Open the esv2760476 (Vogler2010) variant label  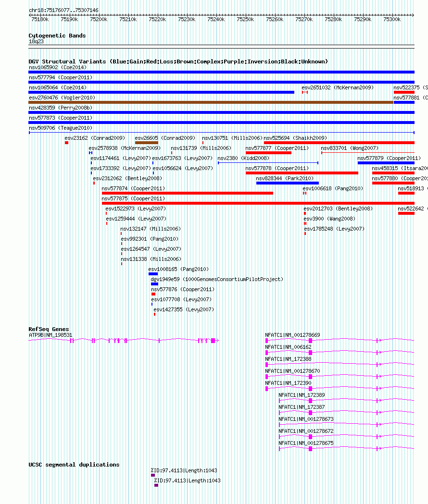(x=62, y=98)
